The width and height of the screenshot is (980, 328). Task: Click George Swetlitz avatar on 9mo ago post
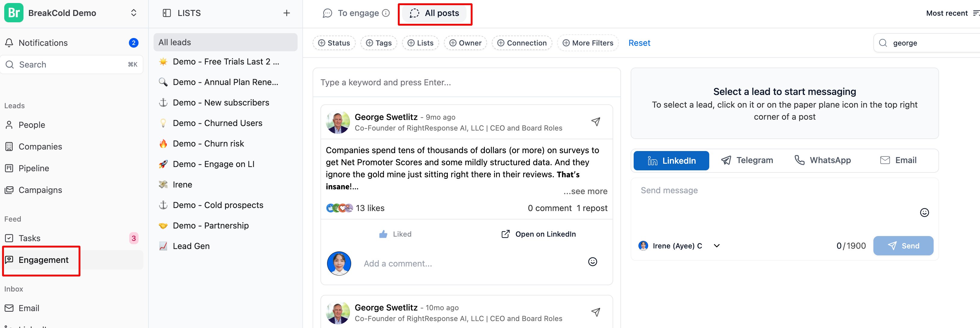pyautogui.click(x=337, y=122)
